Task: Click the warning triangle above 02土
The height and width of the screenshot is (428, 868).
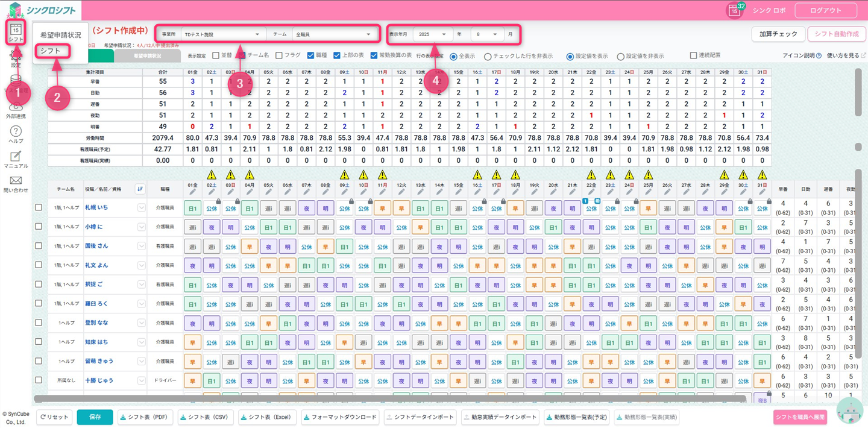Action: coord(212,175)
